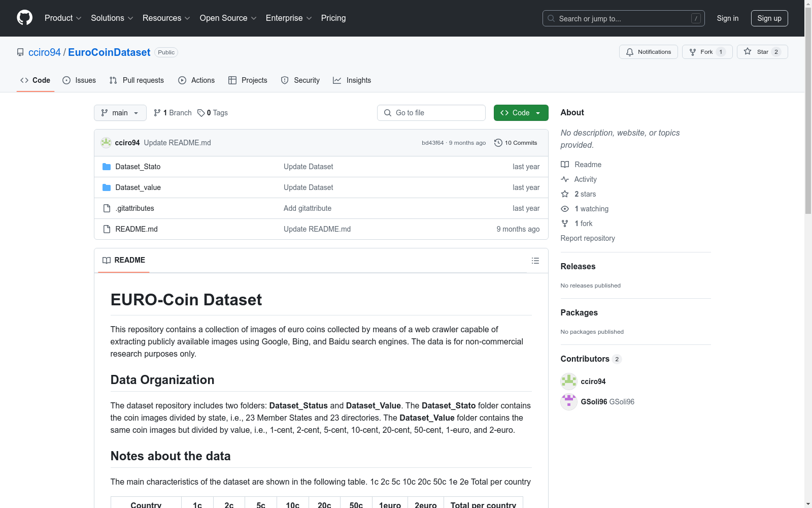Open the Dataset_value folder

pos(138,187)
